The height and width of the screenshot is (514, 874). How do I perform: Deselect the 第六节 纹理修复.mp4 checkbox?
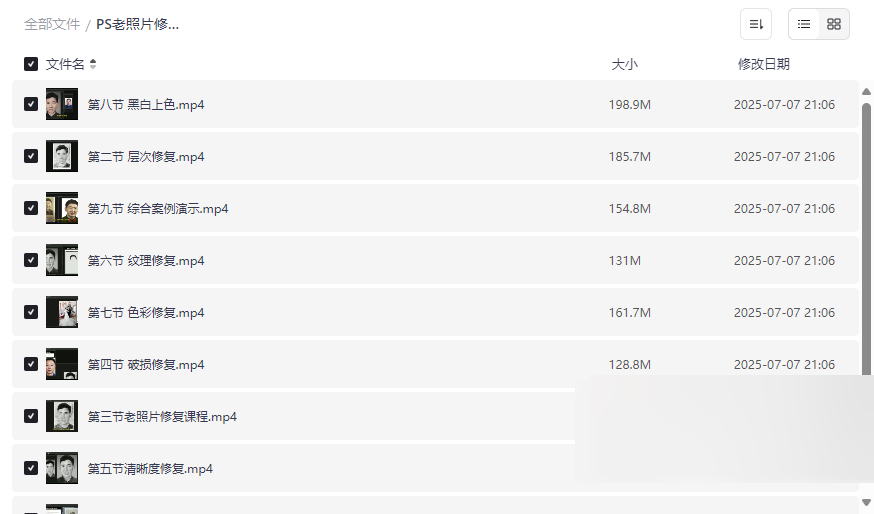coord(31,260)
